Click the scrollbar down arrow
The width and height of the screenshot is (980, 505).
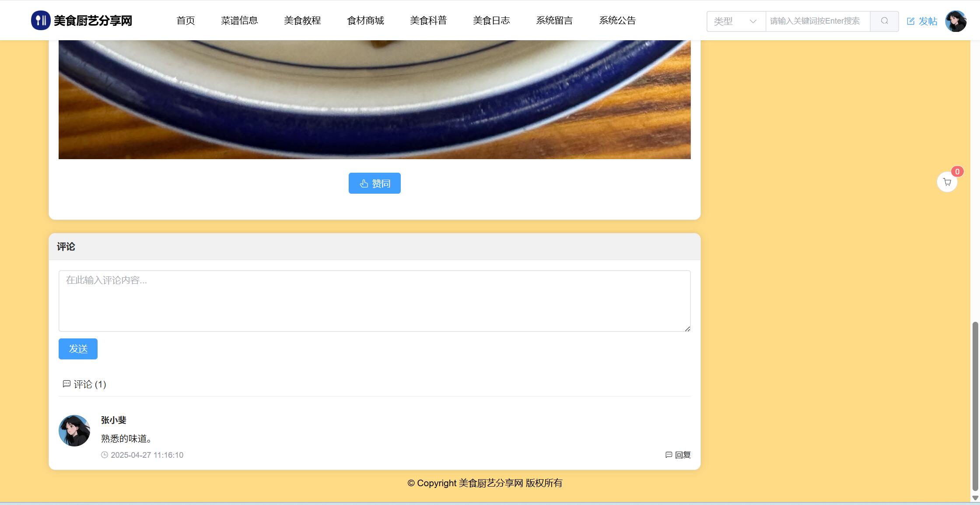tap(975, 498)
